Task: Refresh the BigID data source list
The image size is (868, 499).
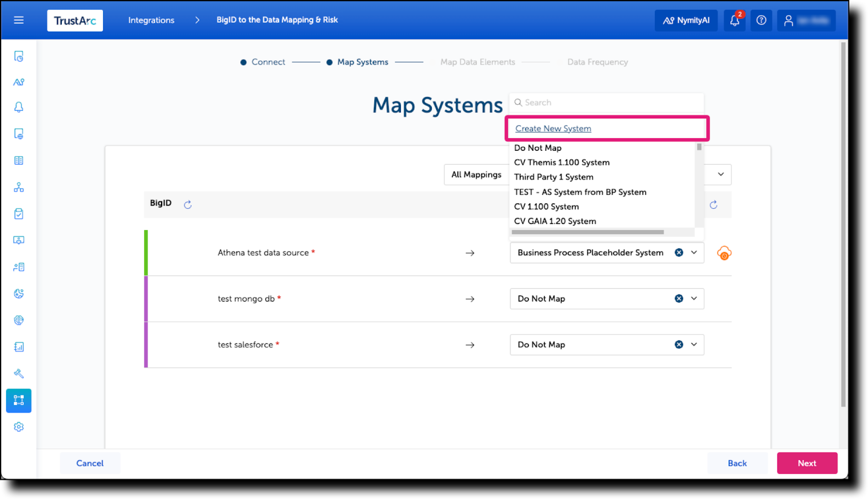Action: [x=188, y=204]
